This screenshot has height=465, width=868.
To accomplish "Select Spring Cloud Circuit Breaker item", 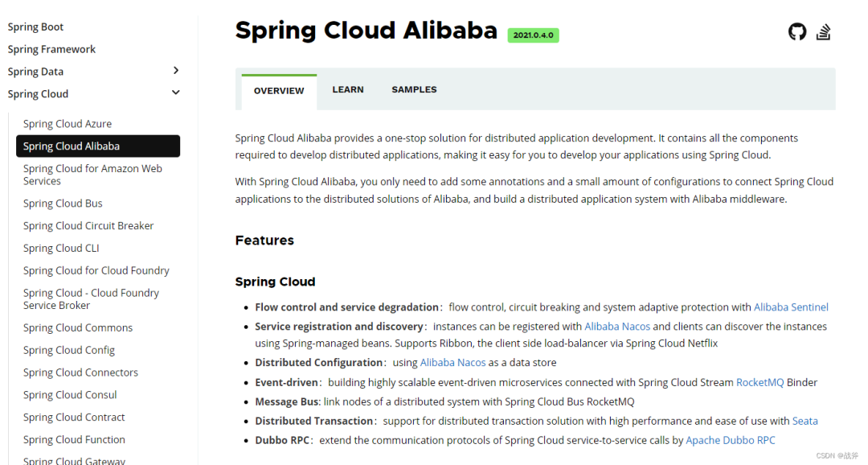I will pyautogui.click(x=88, y=225).
